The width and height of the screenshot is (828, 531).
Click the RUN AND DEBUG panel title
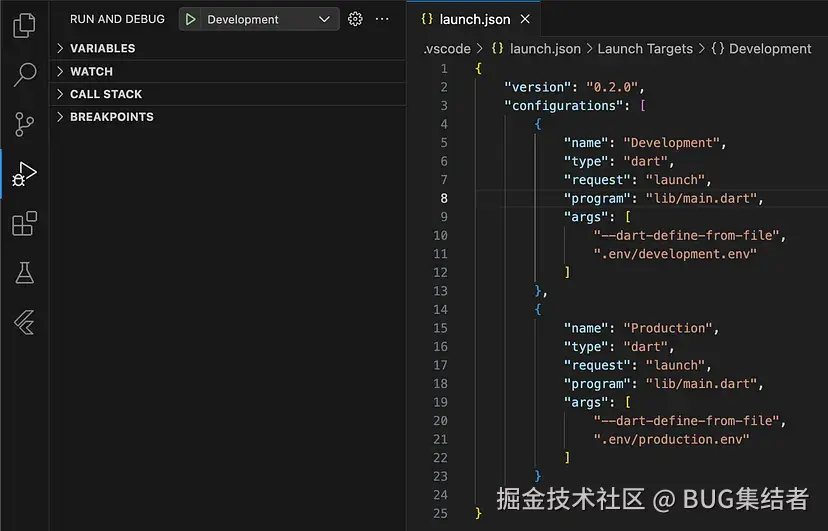(x=117, y=19)
